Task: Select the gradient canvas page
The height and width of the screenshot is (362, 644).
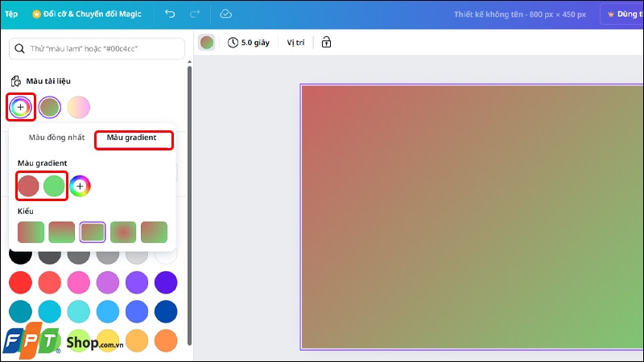Action: pos(472,217)
